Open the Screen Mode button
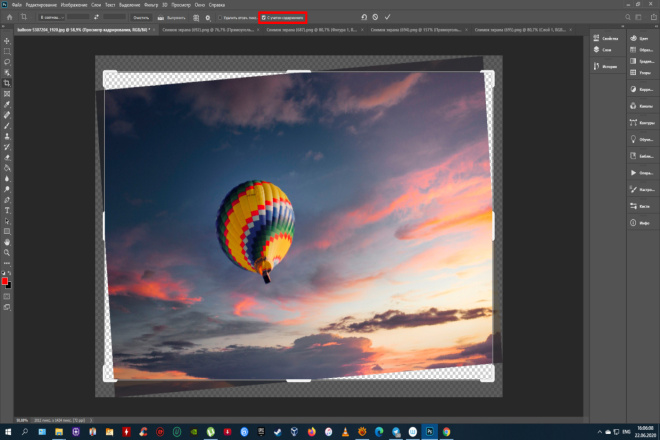The height and width of the screenshot is (440, 660). pos(7,307)
